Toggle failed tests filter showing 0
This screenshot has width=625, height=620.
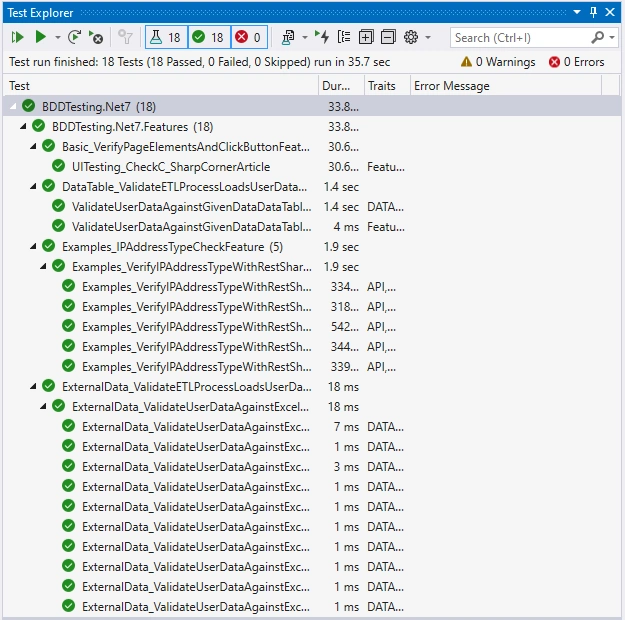249,37
